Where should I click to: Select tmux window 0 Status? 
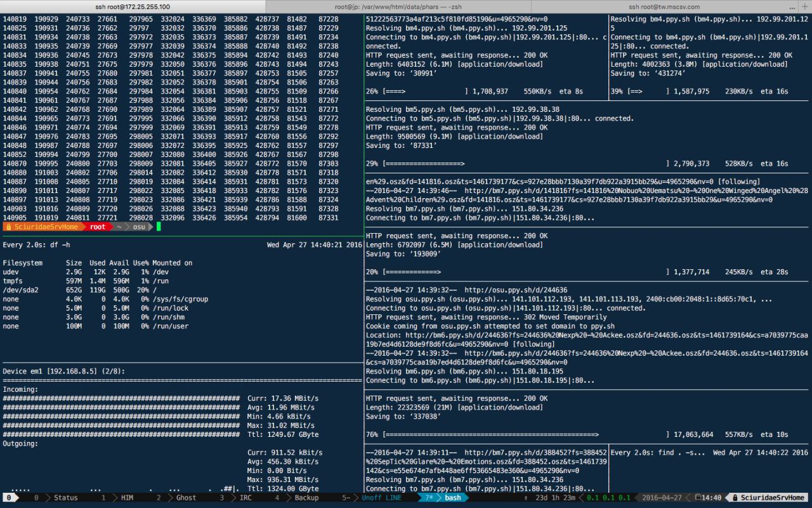pos(56,498)
